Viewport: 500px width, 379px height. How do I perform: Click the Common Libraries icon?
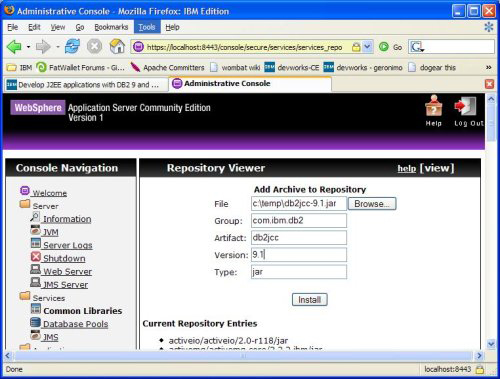(36, 309)
